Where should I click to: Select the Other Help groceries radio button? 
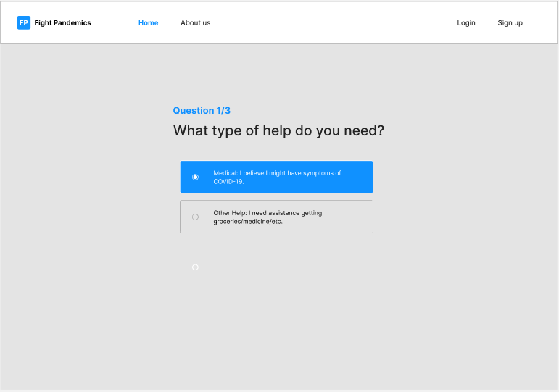(195, 217)
